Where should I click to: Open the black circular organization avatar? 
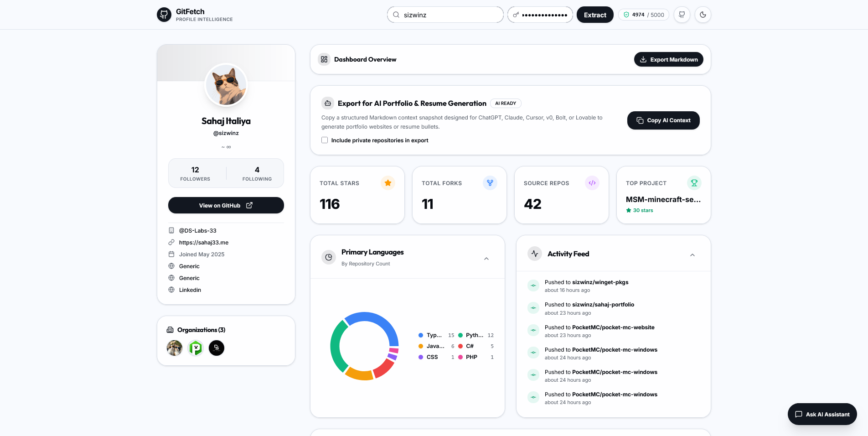coord(217,348)
